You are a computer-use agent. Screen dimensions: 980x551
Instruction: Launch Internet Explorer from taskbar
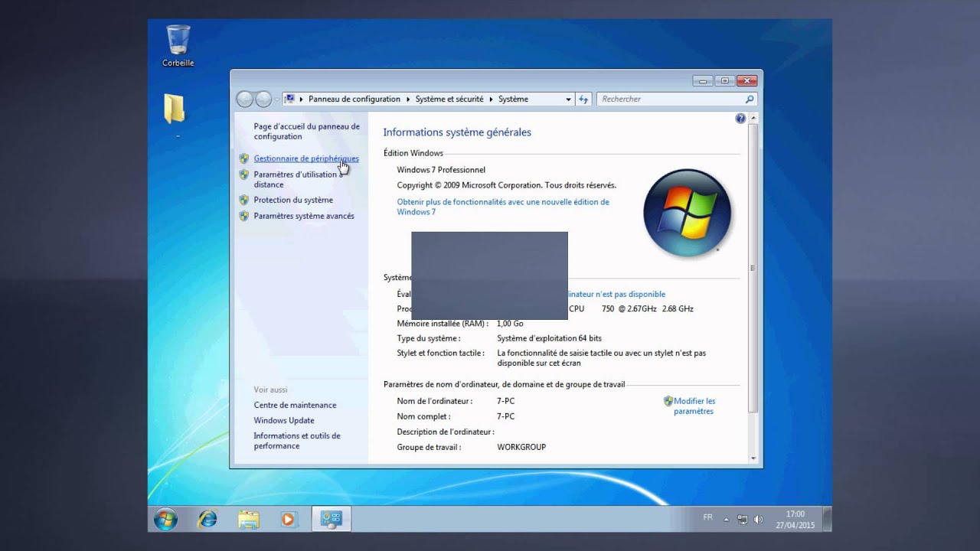(x=207, y=520)
